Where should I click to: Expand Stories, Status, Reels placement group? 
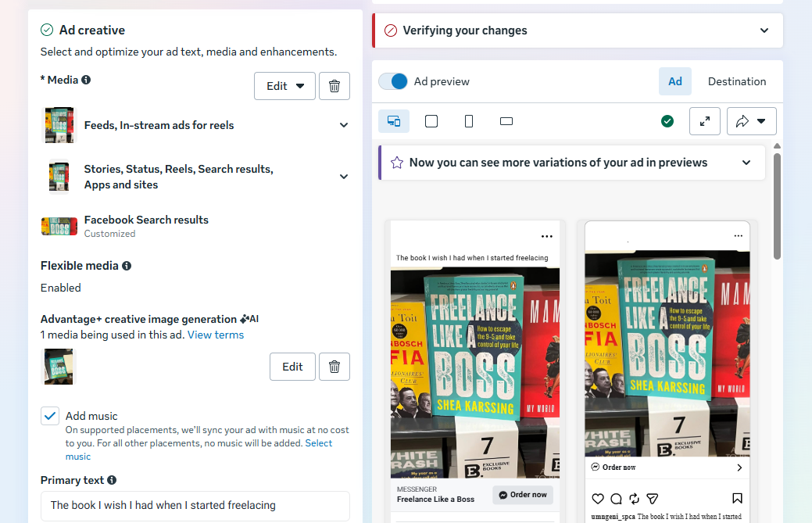click(x=344, y=177)
